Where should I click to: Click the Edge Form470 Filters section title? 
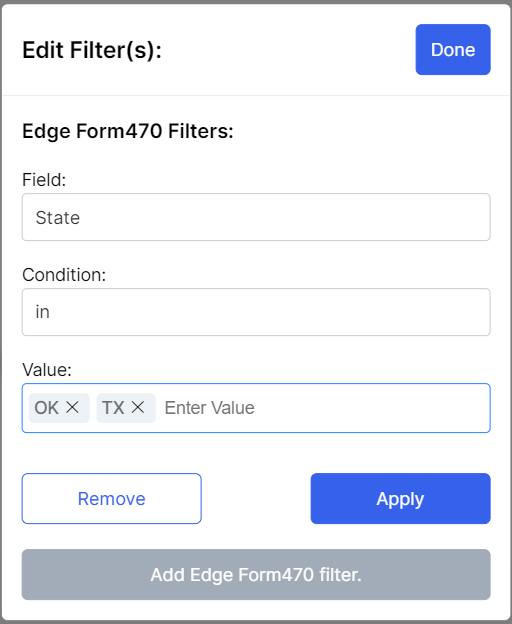pos(128,131)
